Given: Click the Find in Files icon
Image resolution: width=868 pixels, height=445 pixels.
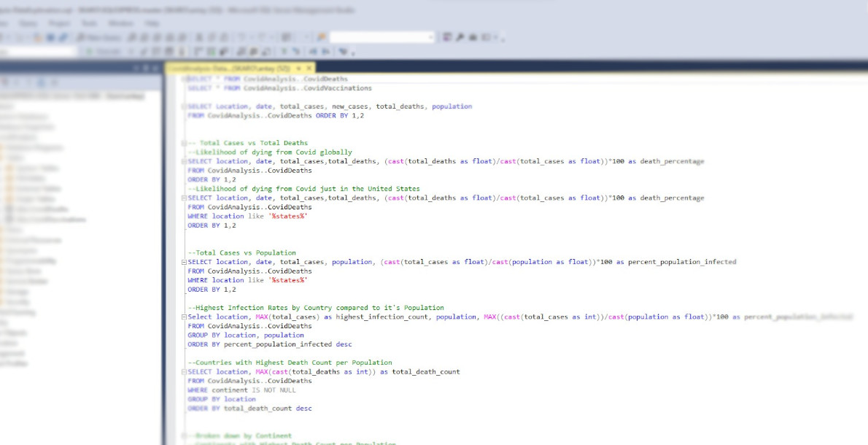Looking at the screenshot, I should coord(322,37).
